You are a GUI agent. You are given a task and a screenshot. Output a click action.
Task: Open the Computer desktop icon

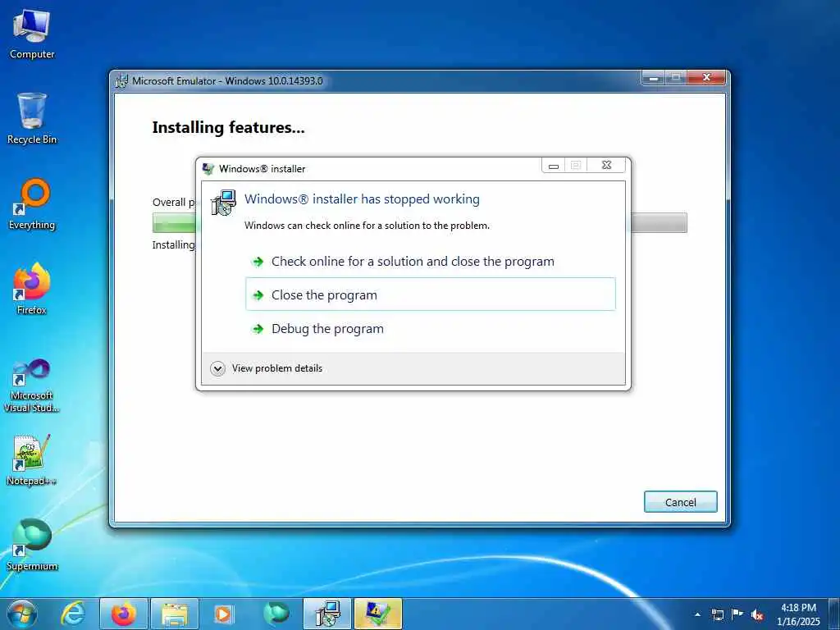click(x=32, y=34)
